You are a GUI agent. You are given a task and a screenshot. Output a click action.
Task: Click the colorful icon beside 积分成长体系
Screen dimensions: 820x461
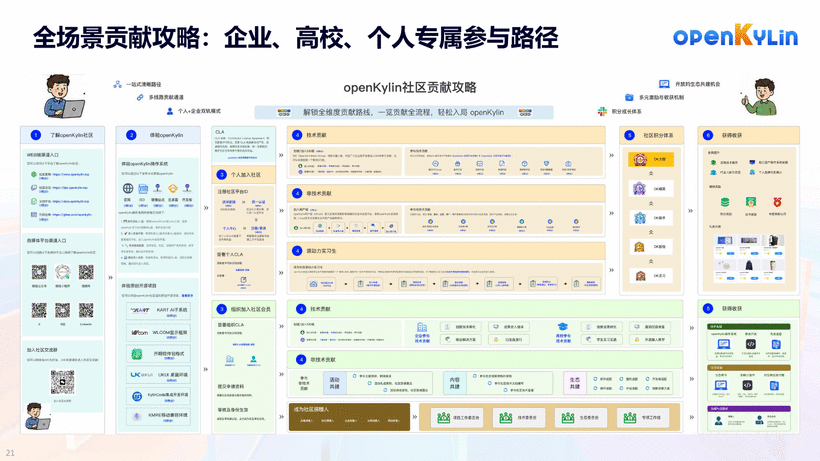click(602, 111)
